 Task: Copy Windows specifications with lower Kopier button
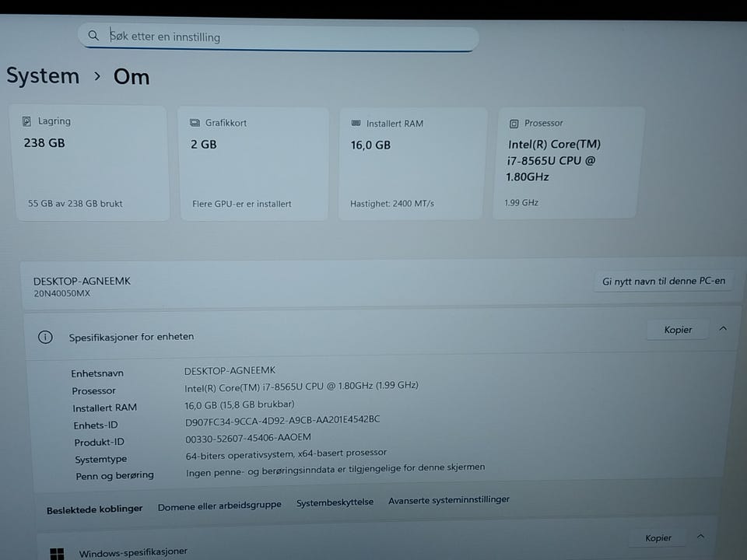[x=658, y=538]
